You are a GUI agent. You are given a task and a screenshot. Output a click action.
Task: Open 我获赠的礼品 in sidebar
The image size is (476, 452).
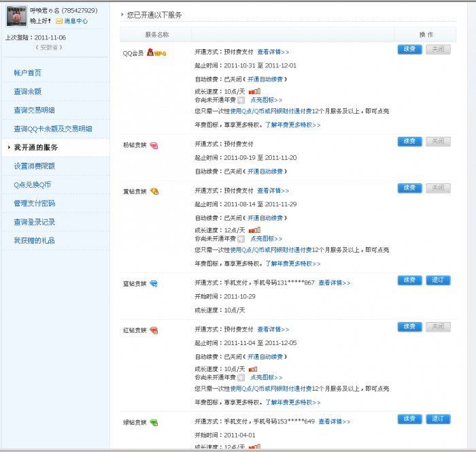click(34, 241)
